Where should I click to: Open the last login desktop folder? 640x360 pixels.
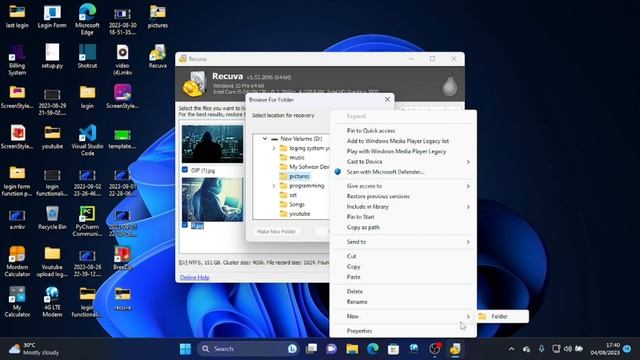(17, 16)
